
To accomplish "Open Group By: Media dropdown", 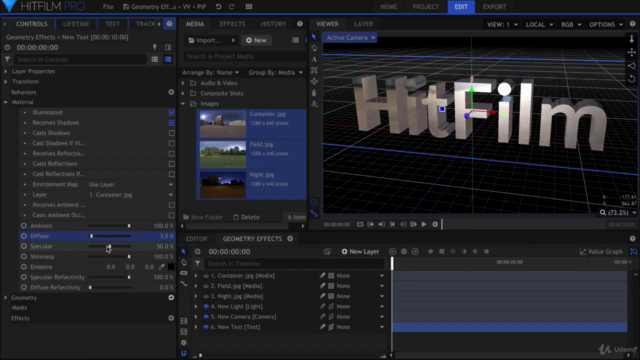I will [276, 72].
